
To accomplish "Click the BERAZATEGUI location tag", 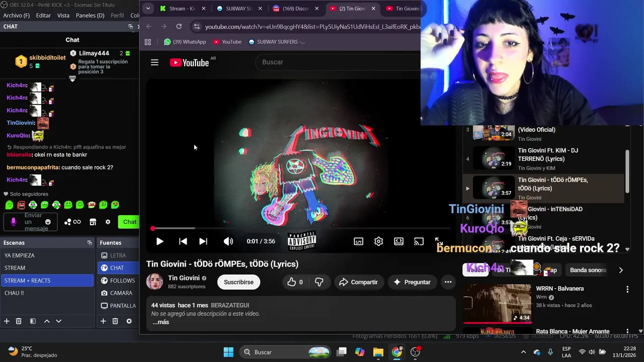I will click(230, 305).
